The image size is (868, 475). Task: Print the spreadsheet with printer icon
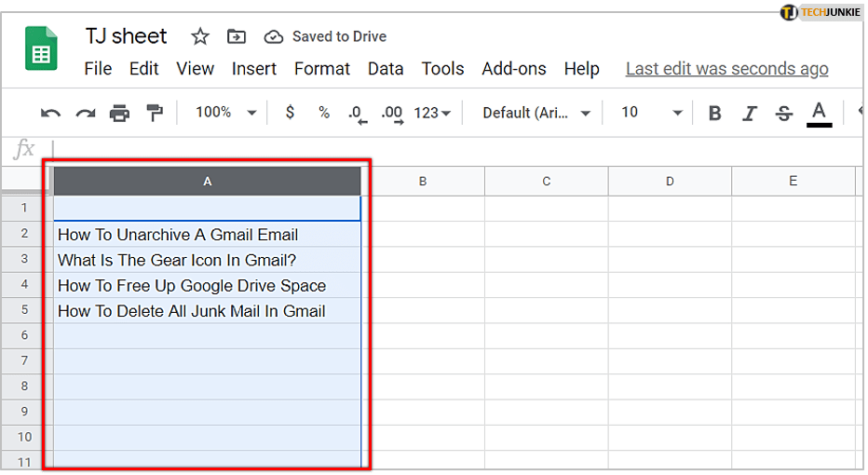click(x=119, y=114)
